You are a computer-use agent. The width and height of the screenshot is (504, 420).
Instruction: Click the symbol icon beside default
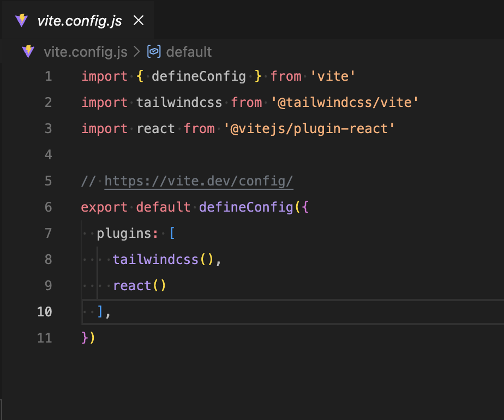pos(154,51)
